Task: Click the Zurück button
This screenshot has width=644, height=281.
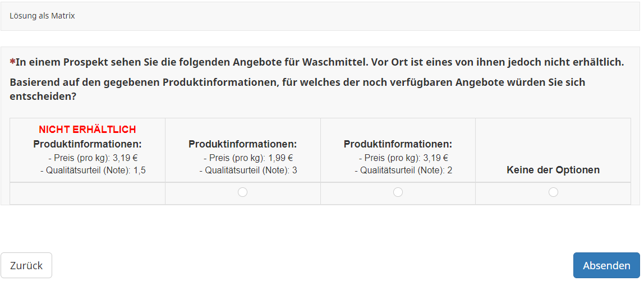Action: point(26,265)
